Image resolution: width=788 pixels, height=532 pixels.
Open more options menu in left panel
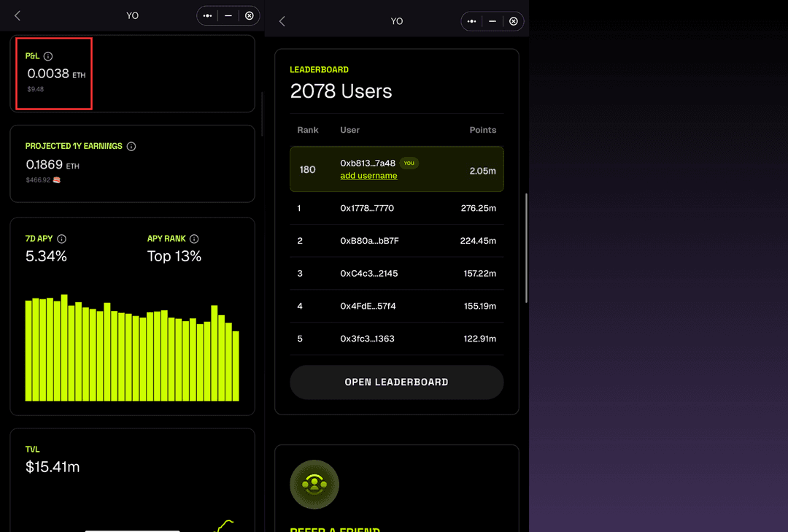(x=208, y=15)
